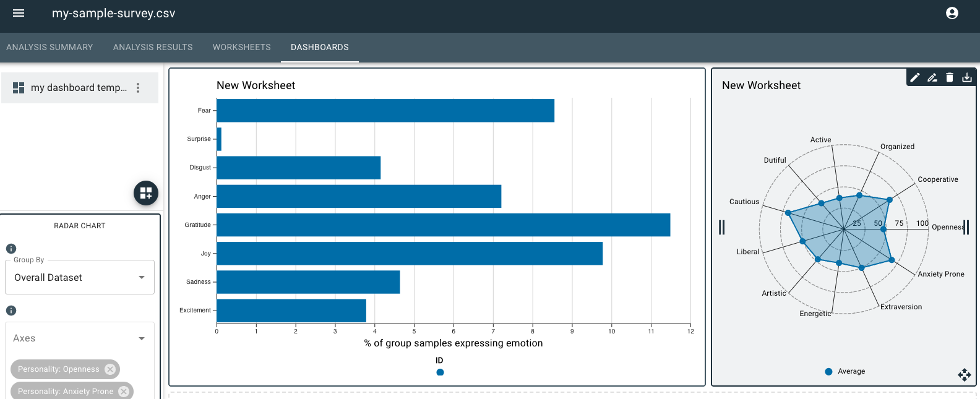Click the 'Active' radar axis label
The image size is (980, 399).
(821, 140)
